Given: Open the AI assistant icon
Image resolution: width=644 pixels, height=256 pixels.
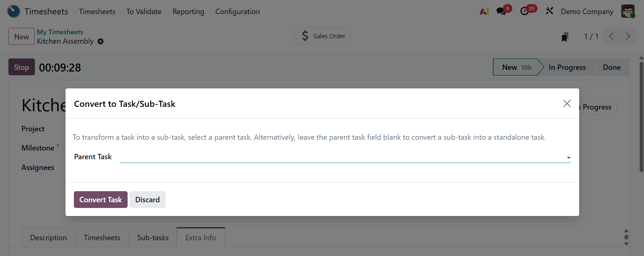Looking at the screenshot, I should (x=484, y=11).
